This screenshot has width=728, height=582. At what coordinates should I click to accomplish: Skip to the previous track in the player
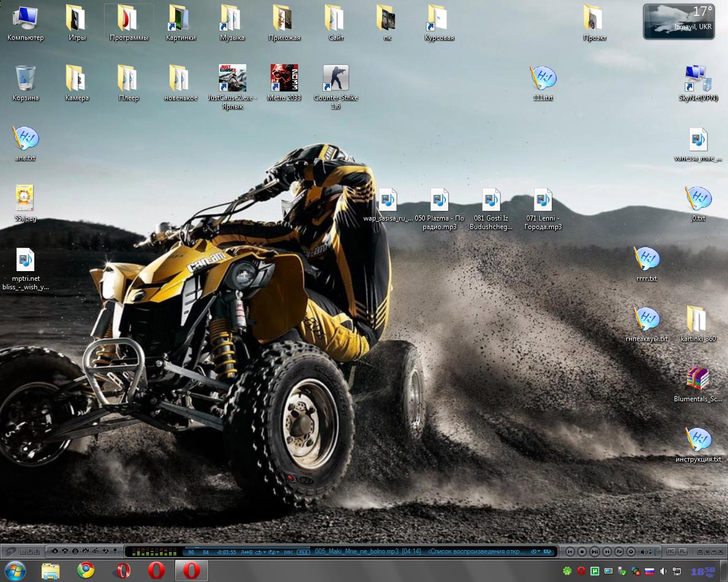(569, 551)
